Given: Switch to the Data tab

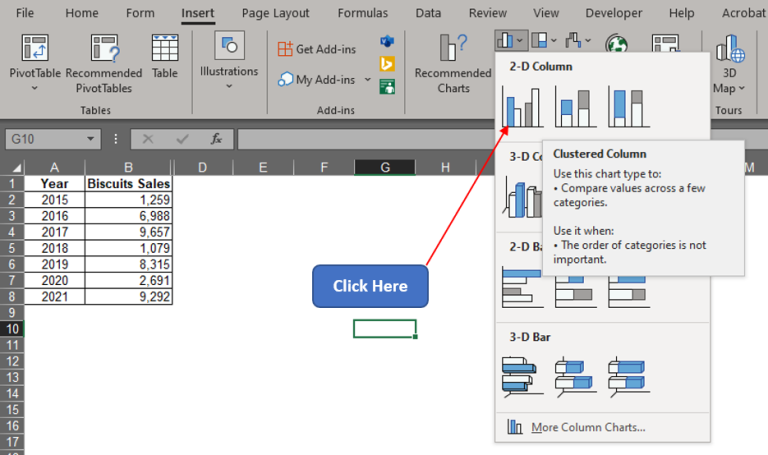Looking at the screenshot, I should click(428, 13).
